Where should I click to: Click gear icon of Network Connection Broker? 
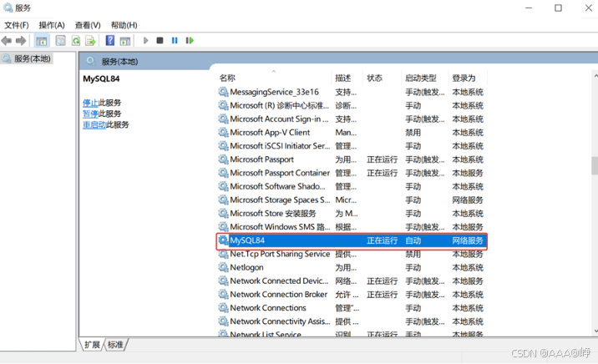pos(223,294)
